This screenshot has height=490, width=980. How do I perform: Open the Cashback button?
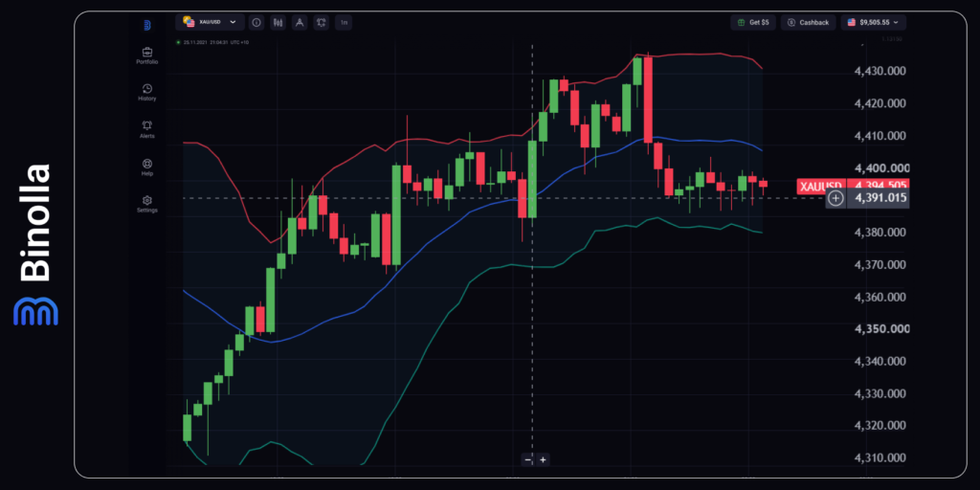pyautogui.click(x=808, y=23)
